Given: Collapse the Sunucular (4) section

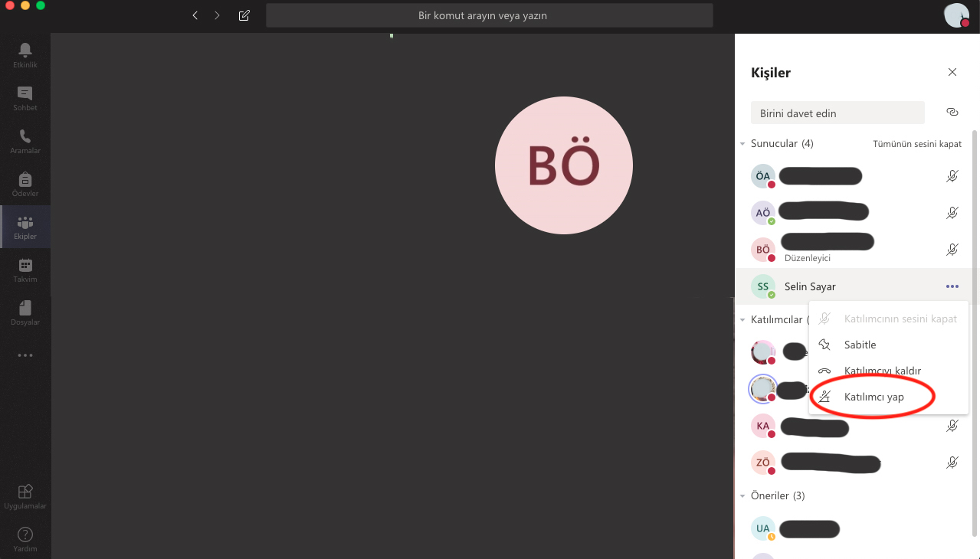Looking at the screenshot, I should [x=742, y=144].
